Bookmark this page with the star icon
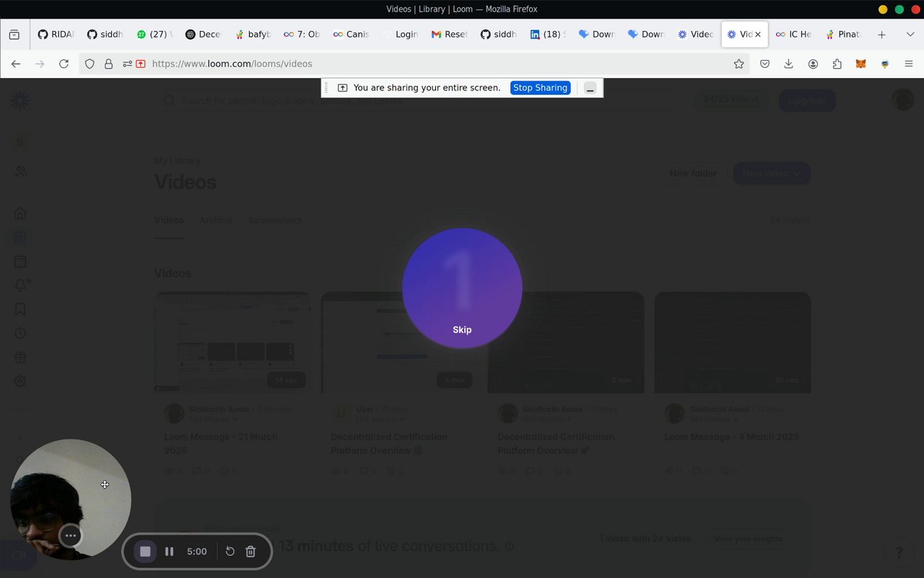This screenshot has height=578, width=924. click(738, 64)
